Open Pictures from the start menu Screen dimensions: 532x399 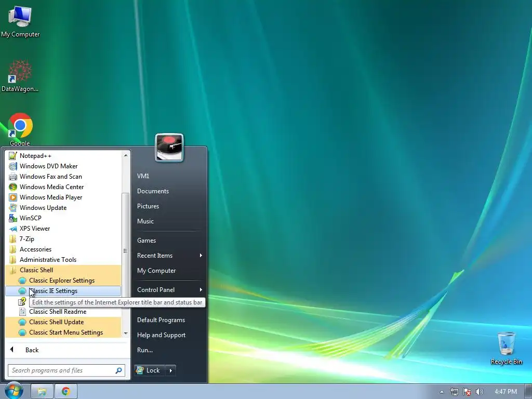click(x=169, y=206)
